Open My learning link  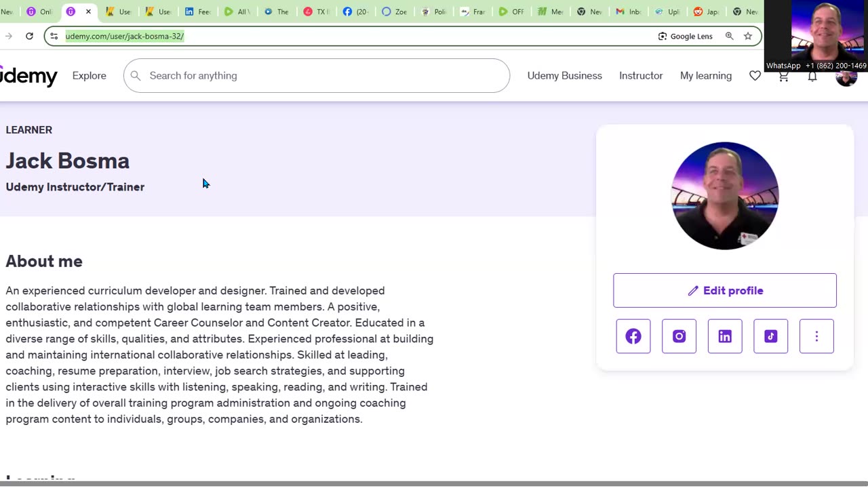(706, 76)
